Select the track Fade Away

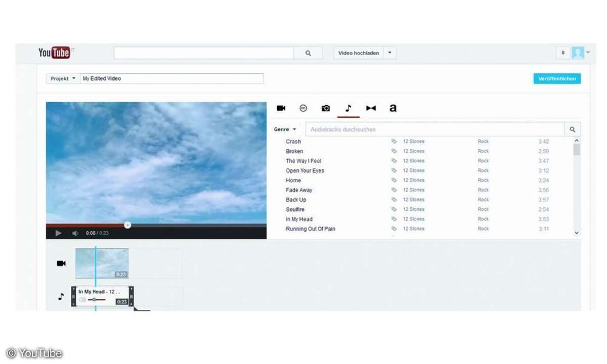click(299, 190)
